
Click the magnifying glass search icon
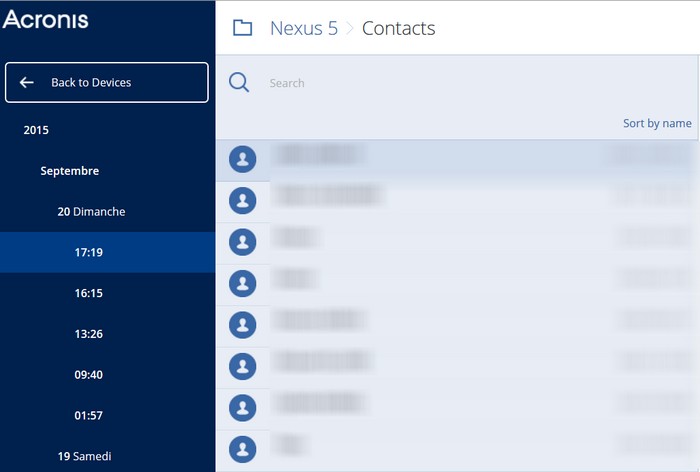[239, 83]
